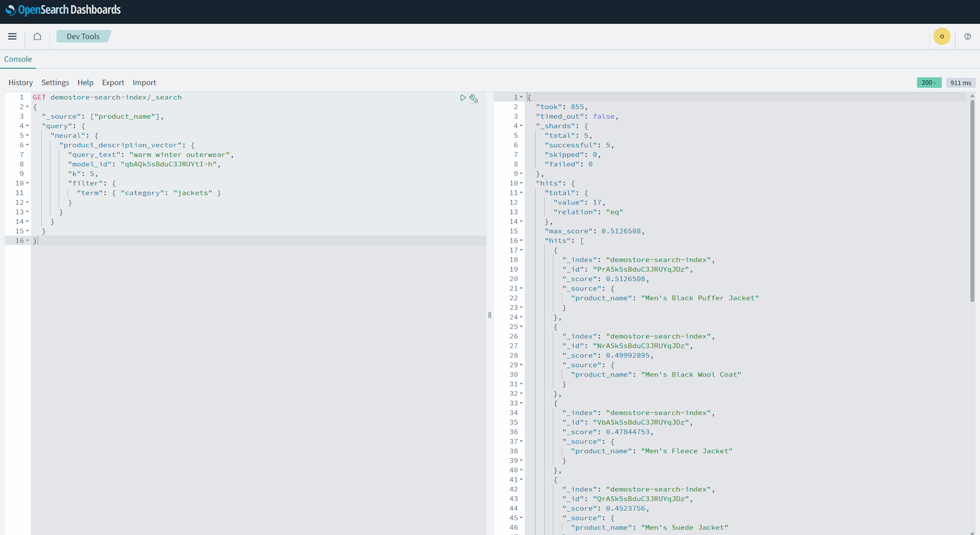Collapse "_shards" object in response pane
Image resolution: width=980 pixels, height=535 pixels.
(x=521, y=126)
